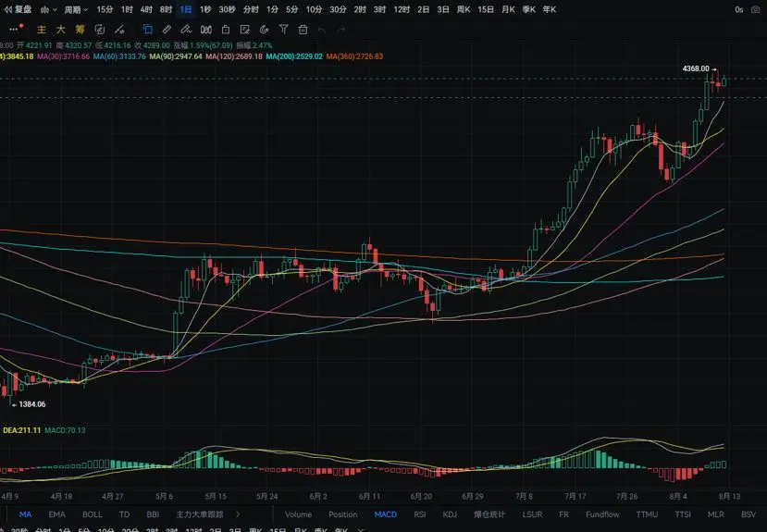Select the 月K monthly timeframe in top bar
The image size is (767, 532).
(x=508, y=10)
